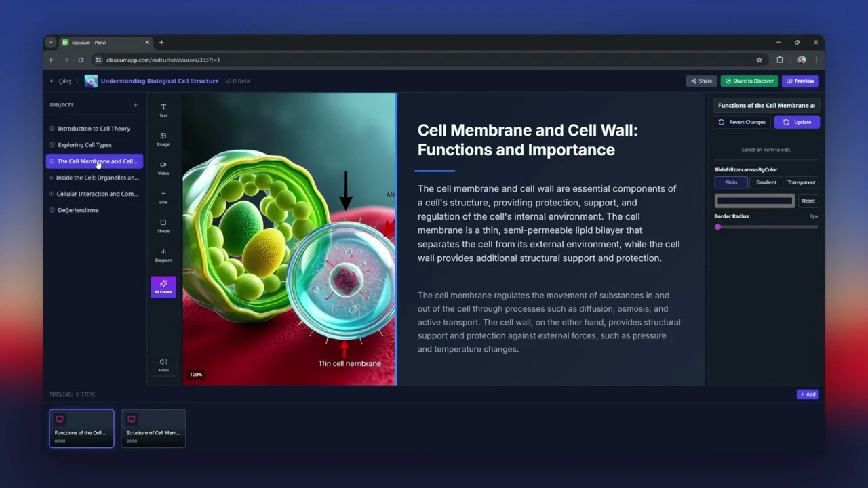Click paragraph starting 'The cell membrane regulates'

tap(549, 322)
